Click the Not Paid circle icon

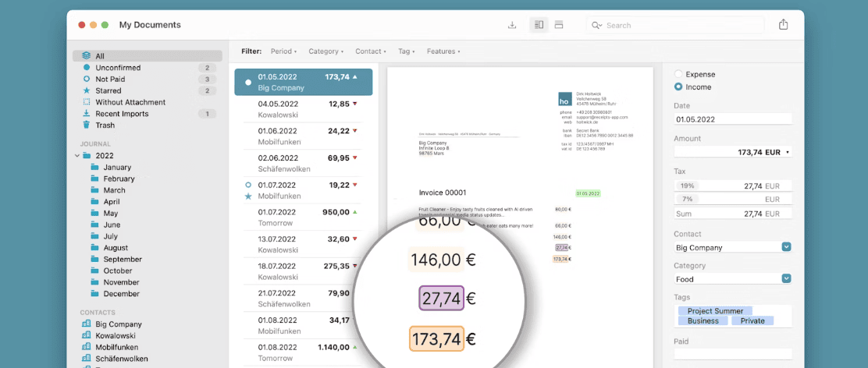pos(86,79)
